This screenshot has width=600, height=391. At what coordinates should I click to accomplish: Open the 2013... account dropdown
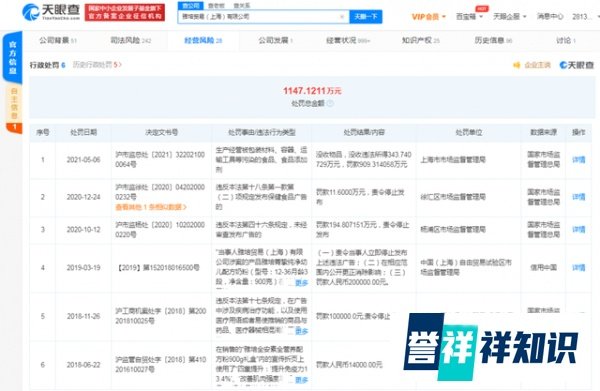585,17
